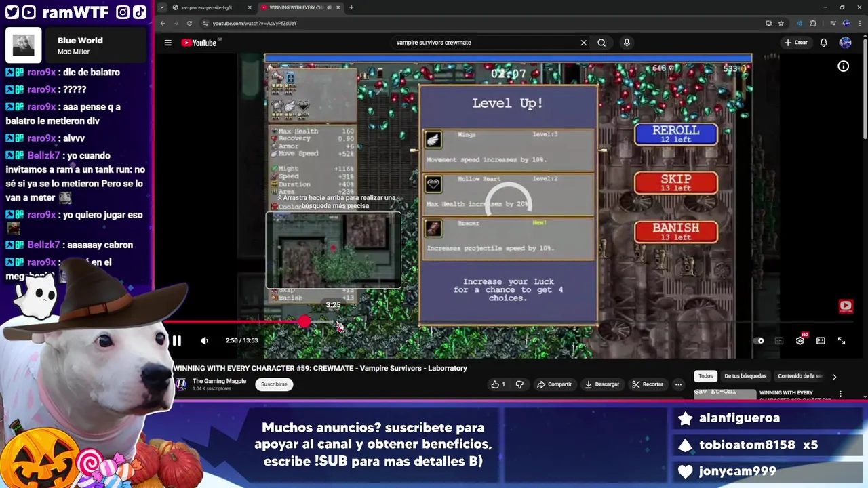The width and height of the screenshot is (868, 488).
Task: Open The Gaming Magpie channel avatar
Action: point(181,384)
